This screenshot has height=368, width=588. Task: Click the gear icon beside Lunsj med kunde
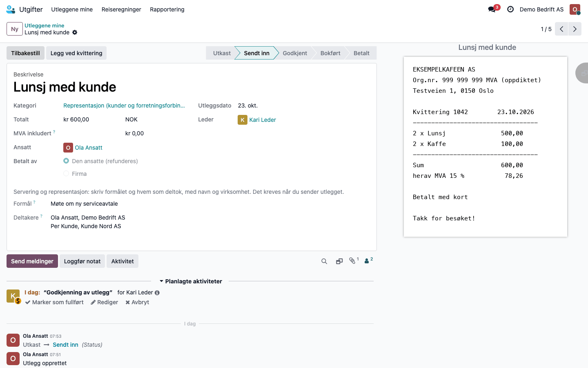[75, 32]
